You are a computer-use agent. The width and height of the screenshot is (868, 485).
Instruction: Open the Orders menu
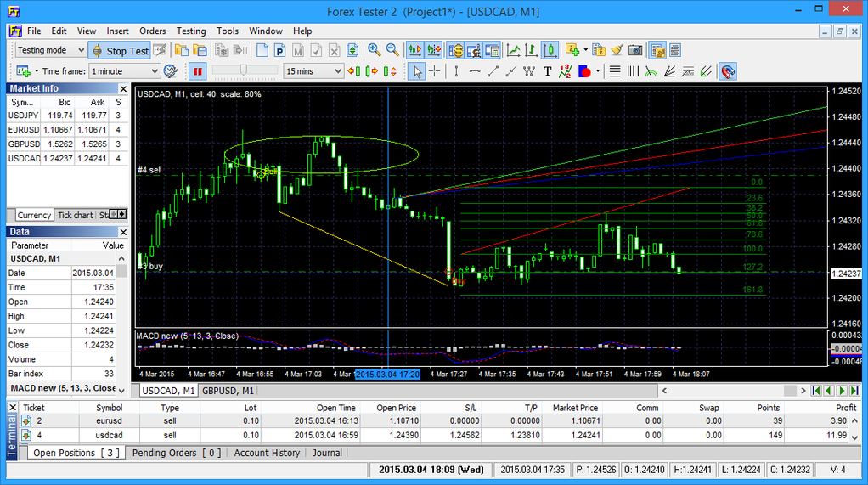(x=152, y=31)
